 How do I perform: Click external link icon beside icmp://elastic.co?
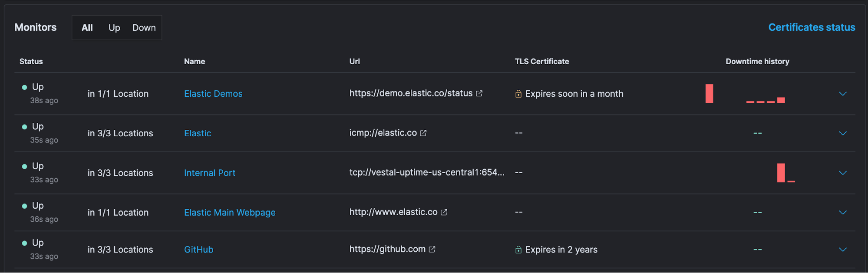pos(423,133)
